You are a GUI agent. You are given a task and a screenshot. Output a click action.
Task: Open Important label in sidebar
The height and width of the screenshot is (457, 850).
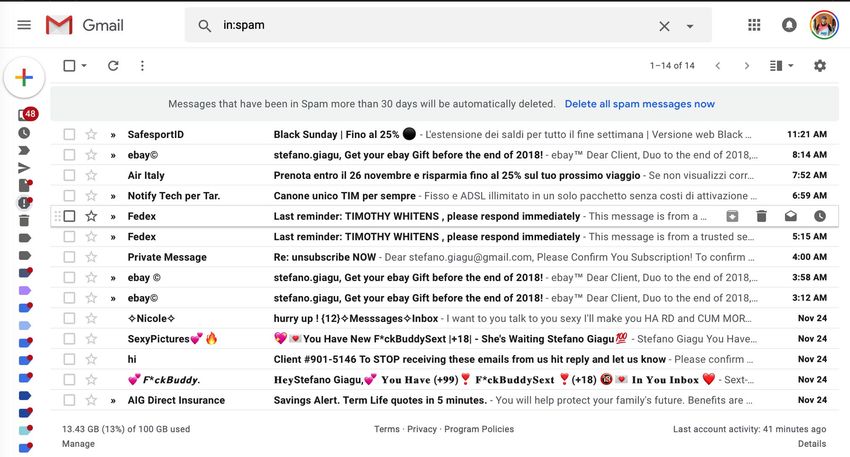[x=24, y=150]
